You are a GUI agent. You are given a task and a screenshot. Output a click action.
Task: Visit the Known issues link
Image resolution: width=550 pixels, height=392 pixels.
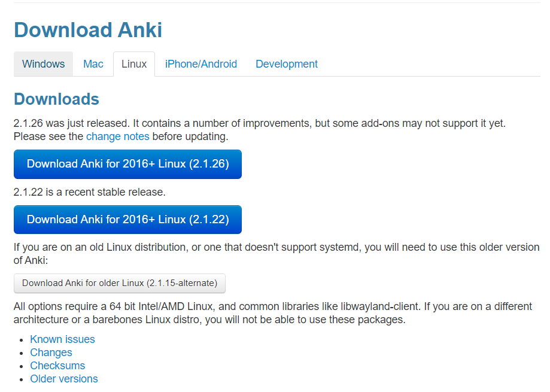pyautogui.click(x=62, y=339)
